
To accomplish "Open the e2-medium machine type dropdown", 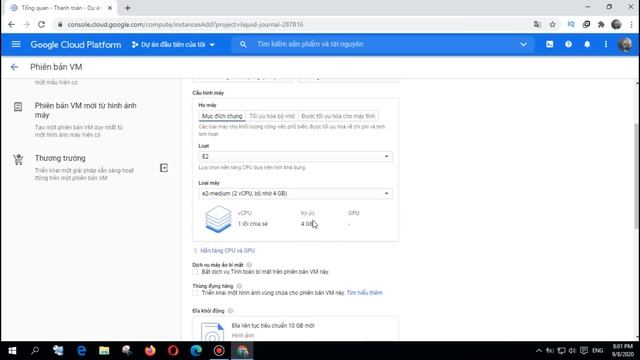I will click(x=295, y=193).
